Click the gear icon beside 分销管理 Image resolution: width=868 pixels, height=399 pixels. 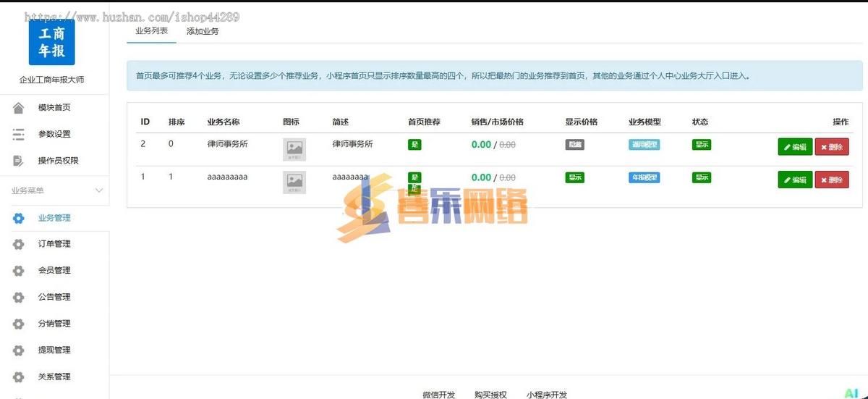[19, 324]
